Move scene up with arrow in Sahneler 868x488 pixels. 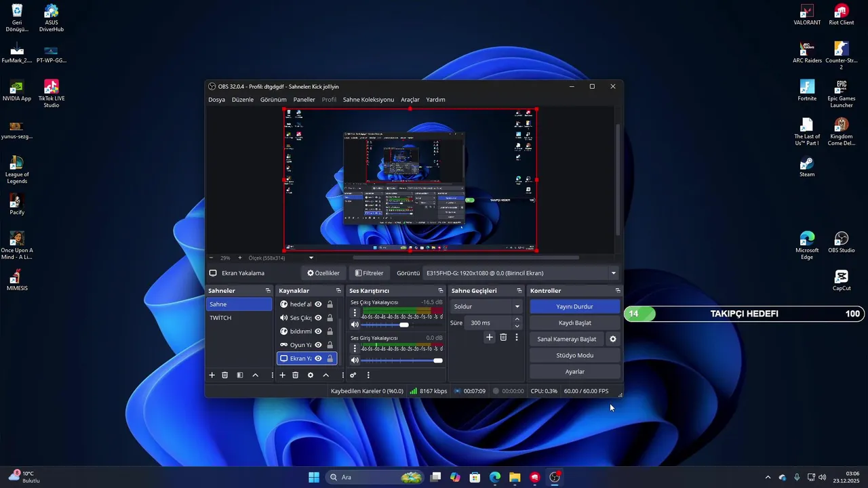point(255,375)
